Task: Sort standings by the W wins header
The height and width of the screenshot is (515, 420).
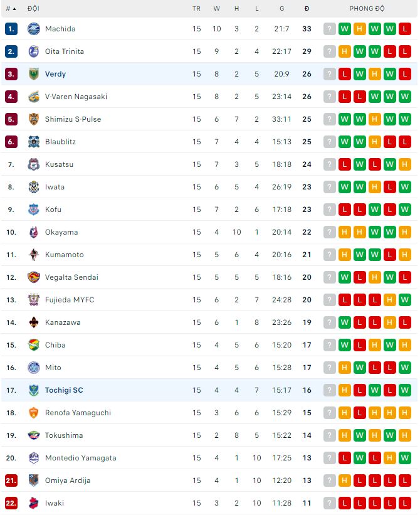Action: coord(216,9)
